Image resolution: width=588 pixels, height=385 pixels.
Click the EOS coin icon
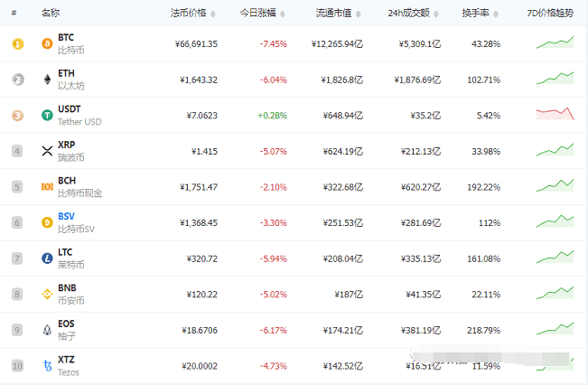tap(47, 330)
